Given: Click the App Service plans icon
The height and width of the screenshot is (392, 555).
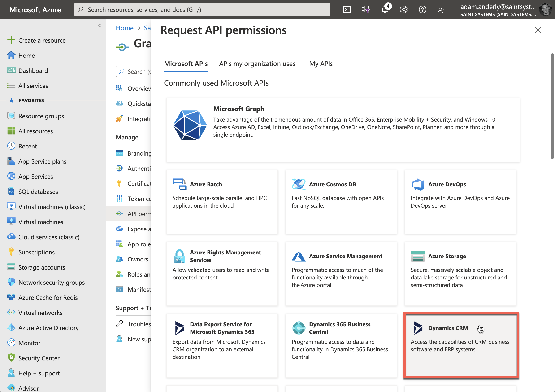Looking at the screenshot, I should pos(11,161).
